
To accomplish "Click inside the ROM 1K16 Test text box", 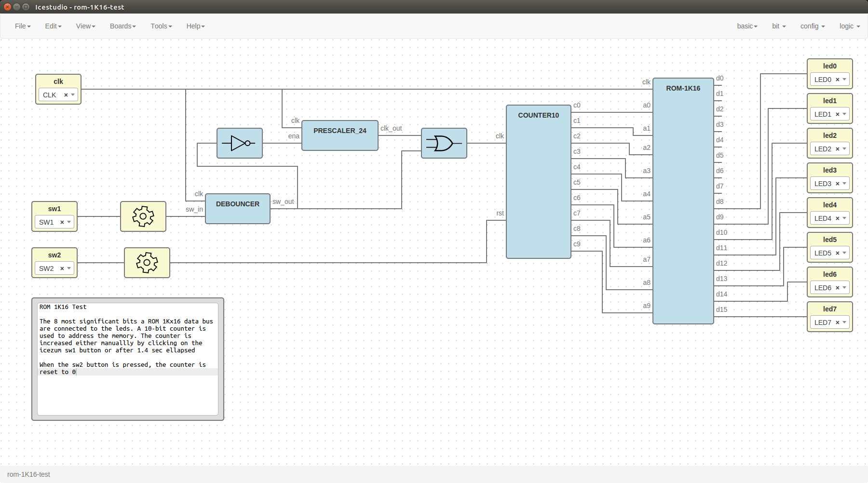I will coord(128,390).
